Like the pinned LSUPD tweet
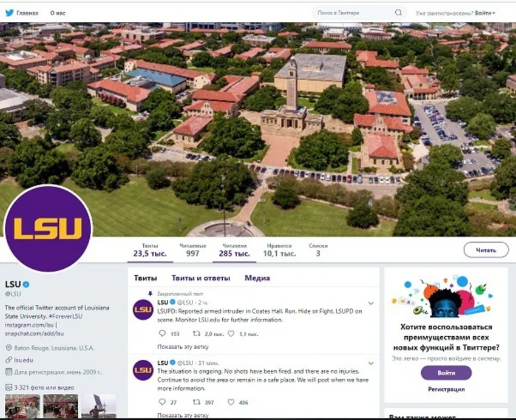 [231, 333]
